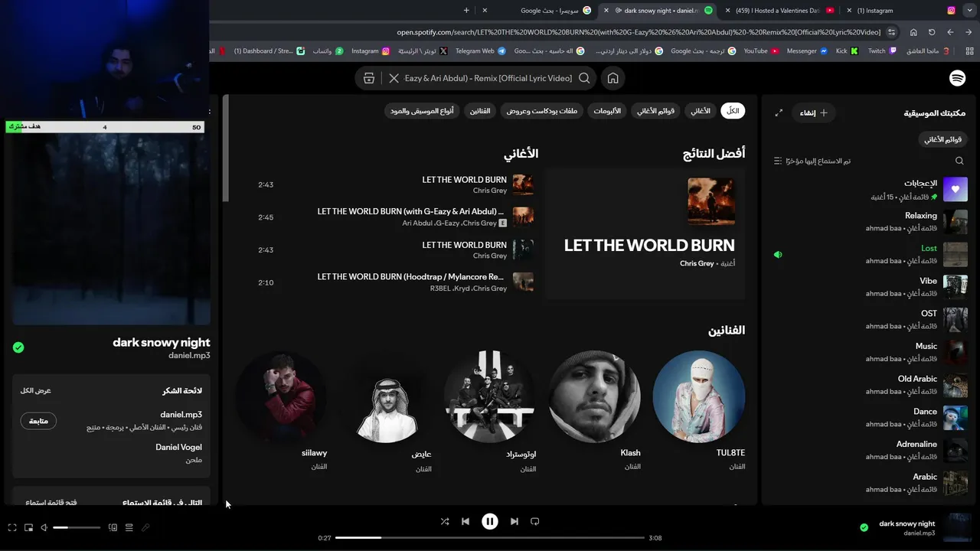The height and width of the screenshot is (551, 980).
Task: Select the ملفات بودكاست وعروض filter chip
Action: (542, 111)
